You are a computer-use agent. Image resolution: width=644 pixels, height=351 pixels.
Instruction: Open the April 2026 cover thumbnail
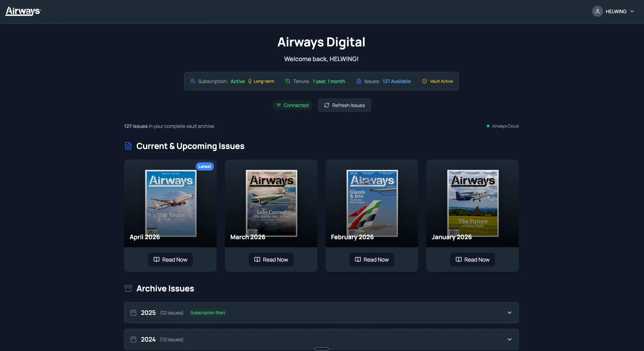pyautogui.click(x=171, y=203)
